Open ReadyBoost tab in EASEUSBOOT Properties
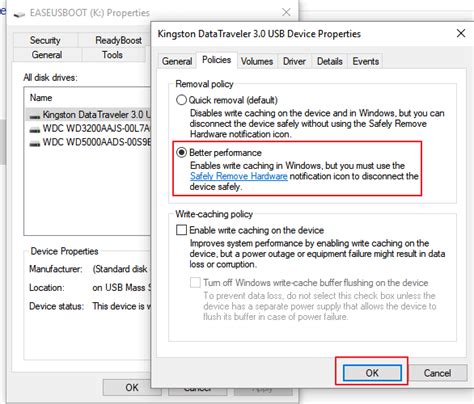The image size is (474, 404). coord(114,40)
